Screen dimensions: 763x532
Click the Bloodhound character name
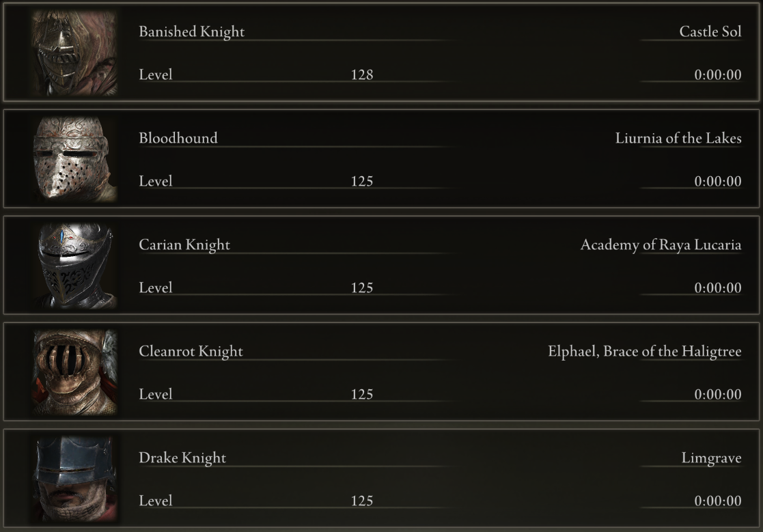pyautogui.click(x=178, y=138)
